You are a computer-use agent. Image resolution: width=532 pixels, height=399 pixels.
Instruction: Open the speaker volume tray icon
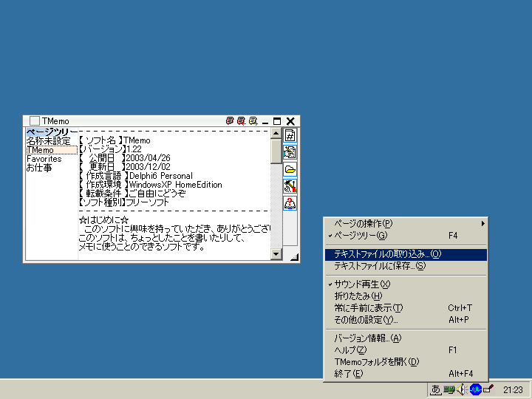[x=462, y=389]
